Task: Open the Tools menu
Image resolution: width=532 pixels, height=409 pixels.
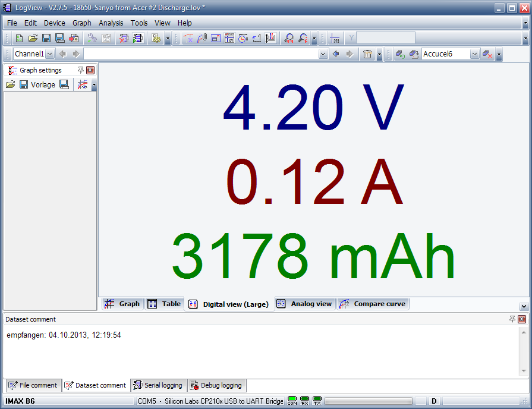Action: pos(139,23)
